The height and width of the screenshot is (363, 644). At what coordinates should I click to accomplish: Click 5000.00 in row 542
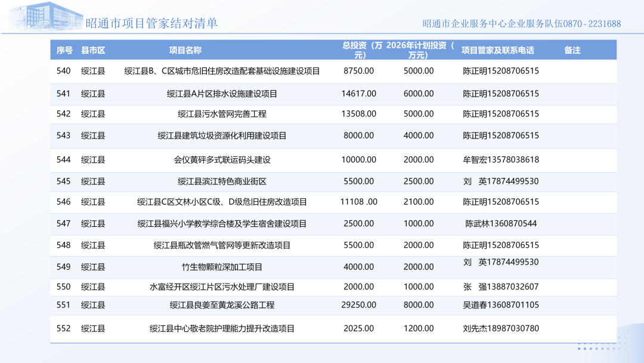[419, 114]
